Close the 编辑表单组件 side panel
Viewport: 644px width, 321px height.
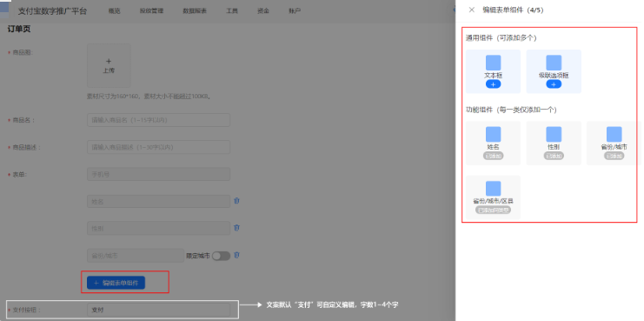472,10
